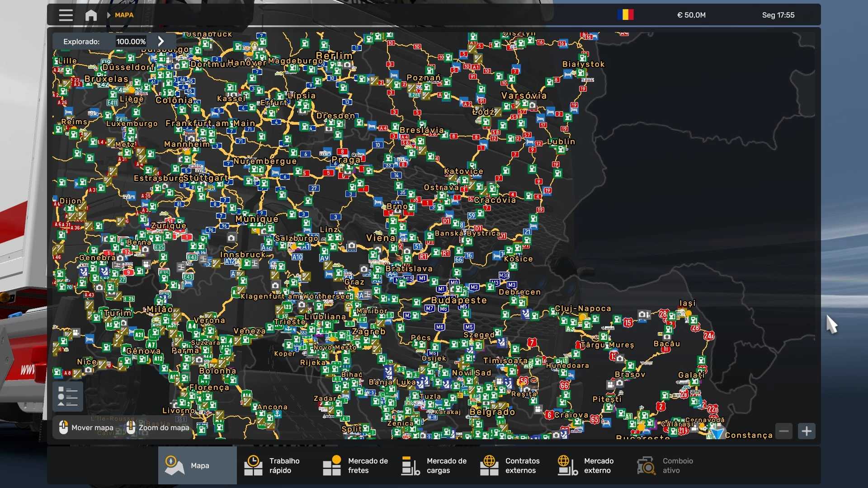The image size is (868, 488).
Task: Click the home icon
Action: tap(91, 15)
